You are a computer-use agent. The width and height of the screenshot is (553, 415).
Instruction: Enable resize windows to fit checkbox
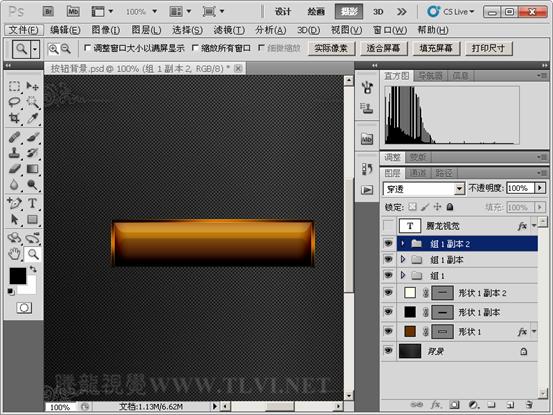[87, 48]
